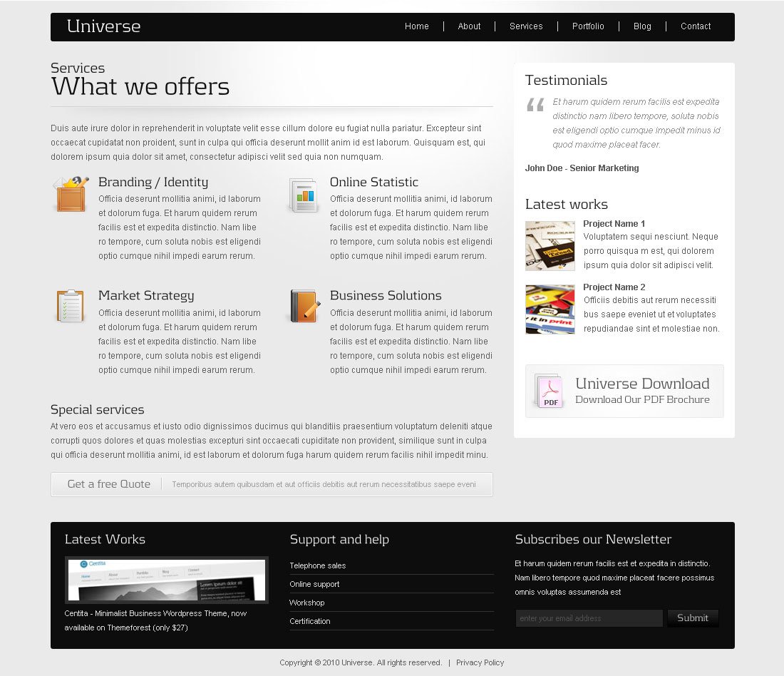View the Centita theme preview image
Viewport: 784px width, 676px height.
[x=166, y=580]
